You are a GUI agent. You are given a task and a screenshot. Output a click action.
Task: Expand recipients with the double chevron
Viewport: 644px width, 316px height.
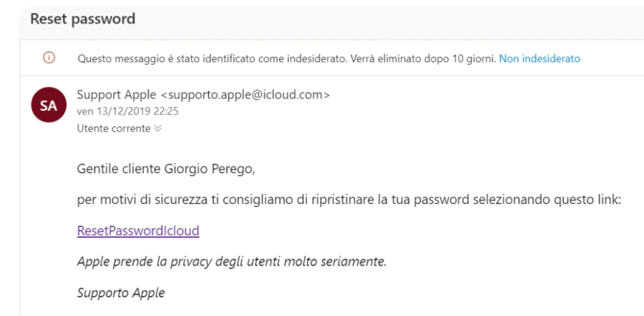click(x=158, y=128)
